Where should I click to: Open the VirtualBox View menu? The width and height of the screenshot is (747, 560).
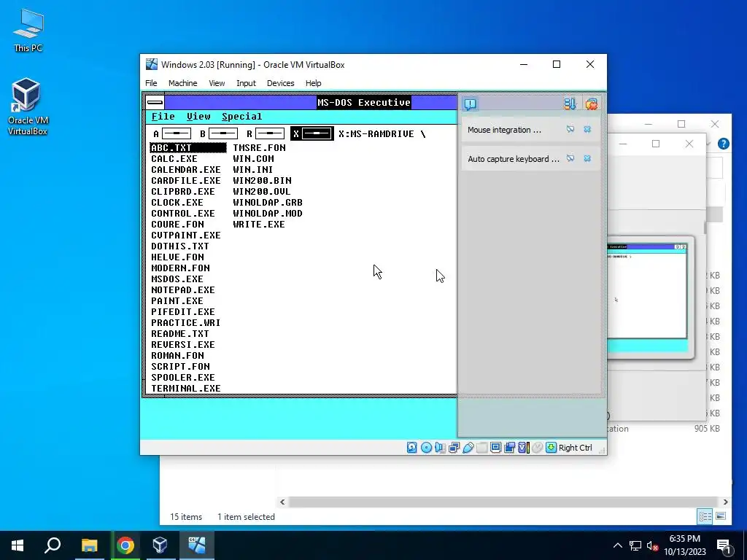click(x=217, y=83)
